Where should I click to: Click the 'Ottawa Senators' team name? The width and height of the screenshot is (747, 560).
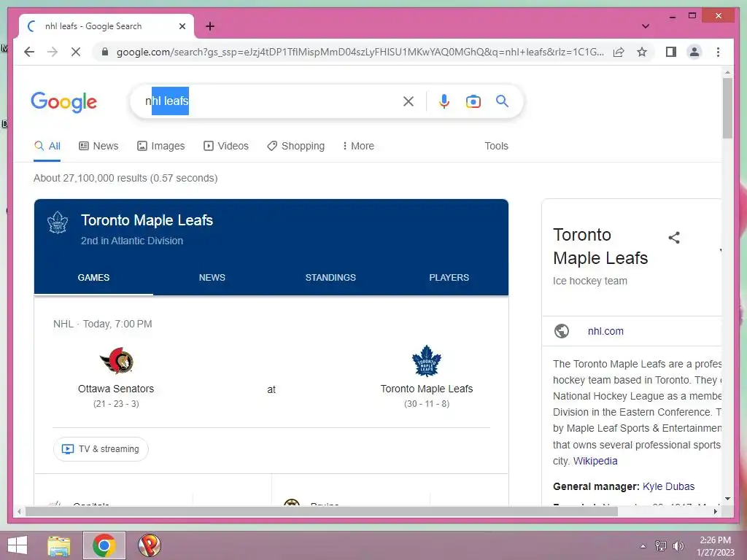(x=116, y=389)
